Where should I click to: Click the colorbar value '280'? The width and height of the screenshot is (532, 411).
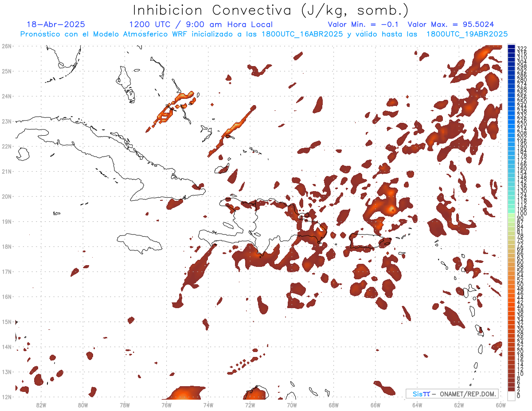coord(521,80)
